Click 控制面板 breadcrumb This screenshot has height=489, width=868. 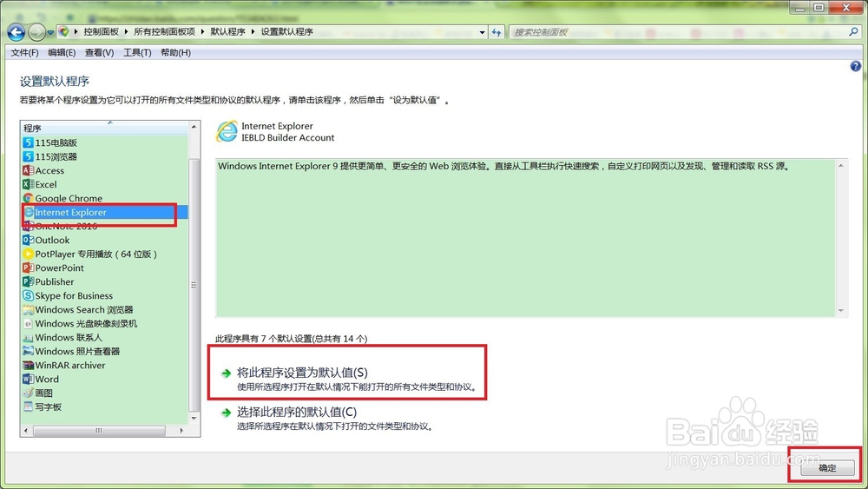[102, 32]
